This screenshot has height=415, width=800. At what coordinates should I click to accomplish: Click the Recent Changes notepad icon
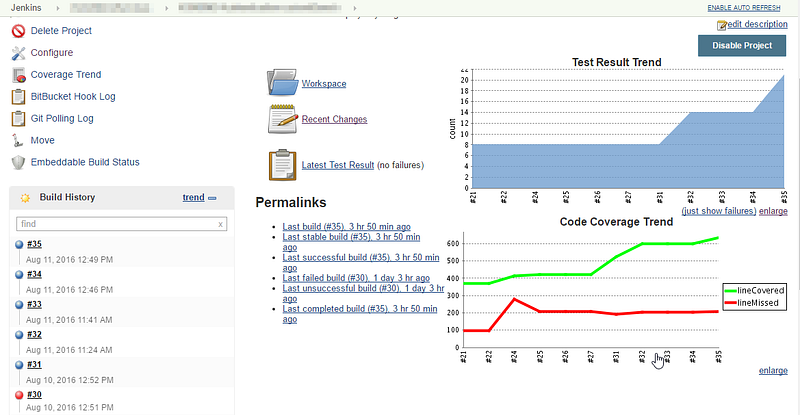coord(283,119)
